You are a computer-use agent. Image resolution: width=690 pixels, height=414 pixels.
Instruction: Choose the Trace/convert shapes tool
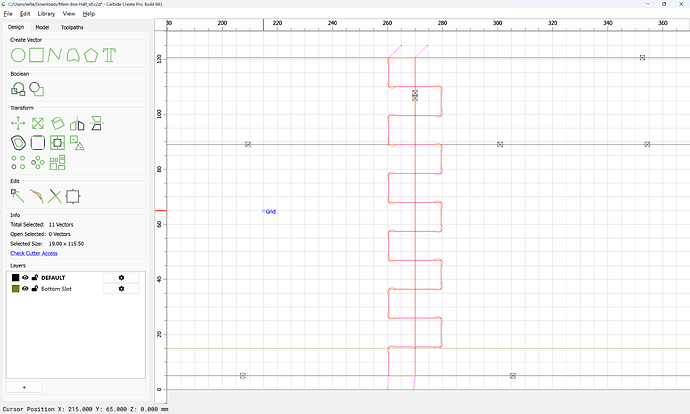click(x=77, y=143)
